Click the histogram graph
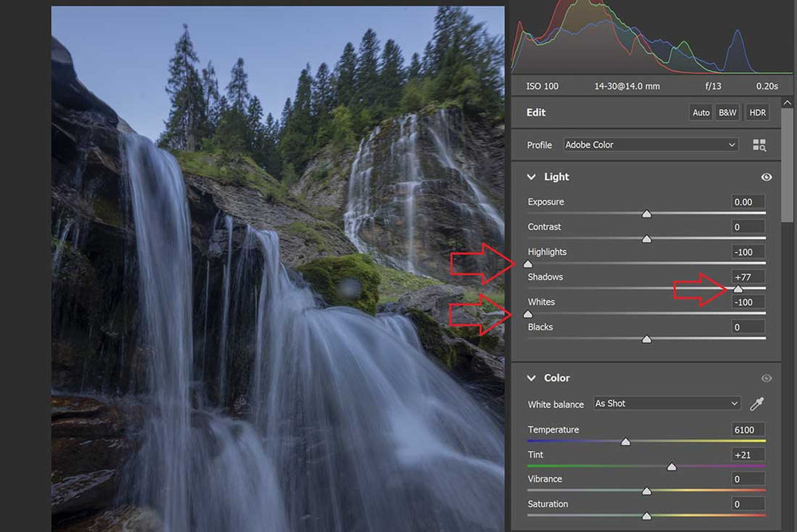797x532 pixels. (652, 37)
